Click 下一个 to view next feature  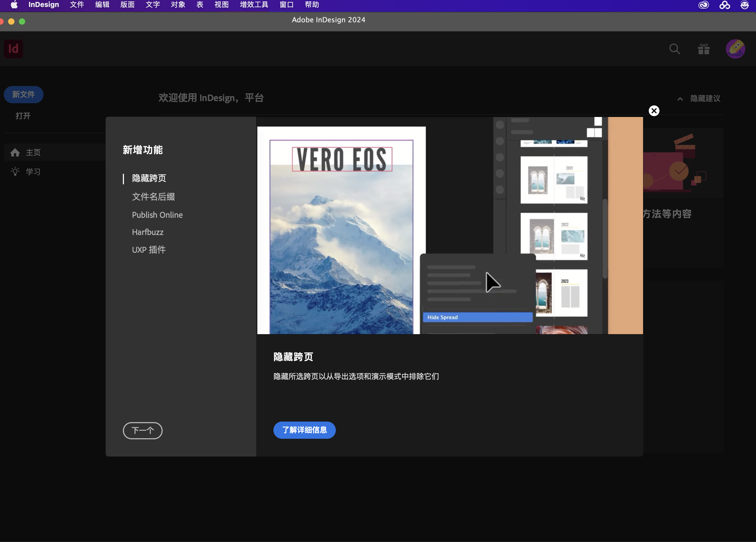(142, 431)
